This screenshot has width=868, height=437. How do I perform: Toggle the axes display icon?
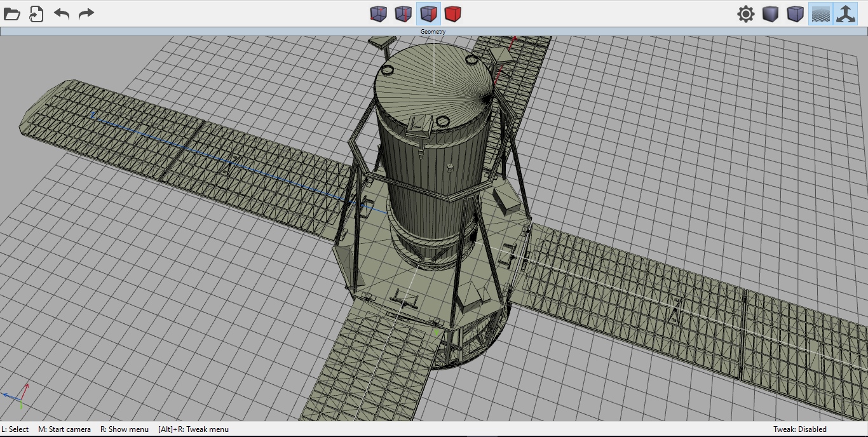click(846, 13)
